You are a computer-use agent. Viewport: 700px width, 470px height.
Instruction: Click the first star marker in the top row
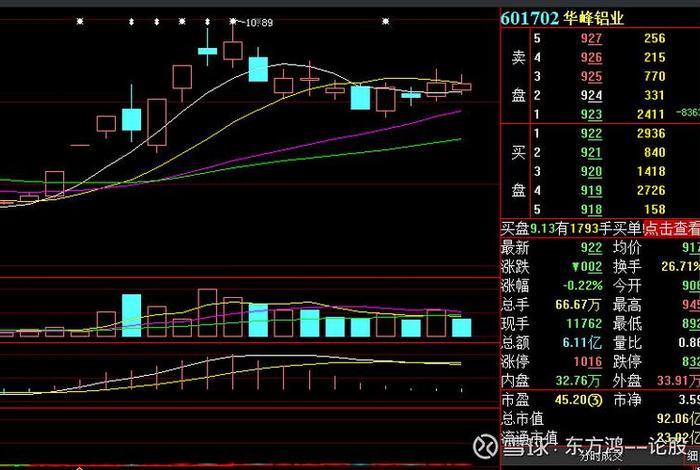[79, 21]
